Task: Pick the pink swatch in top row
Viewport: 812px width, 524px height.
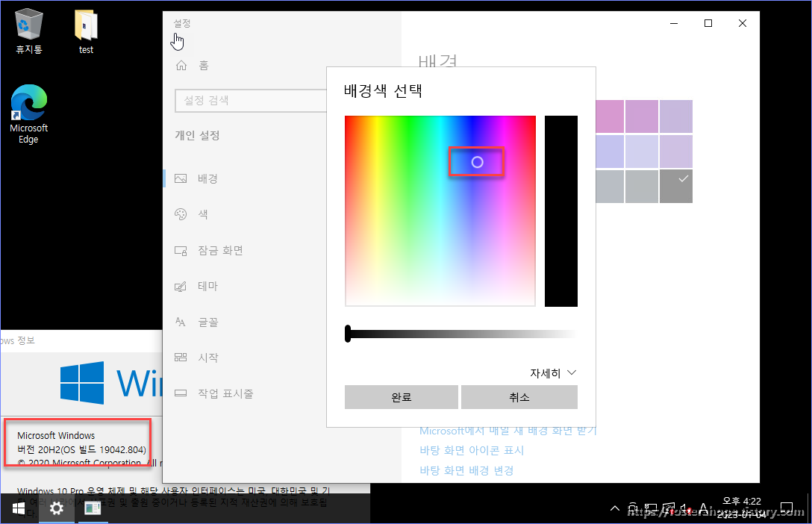Action: point(610,116)
